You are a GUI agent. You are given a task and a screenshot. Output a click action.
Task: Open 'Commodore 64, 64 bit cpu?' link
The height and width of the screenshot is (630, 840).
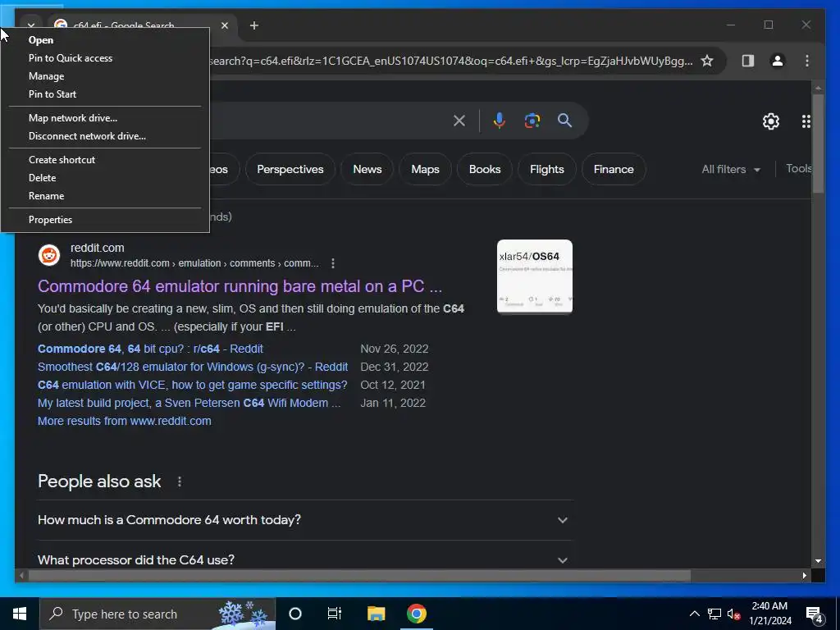151,349
